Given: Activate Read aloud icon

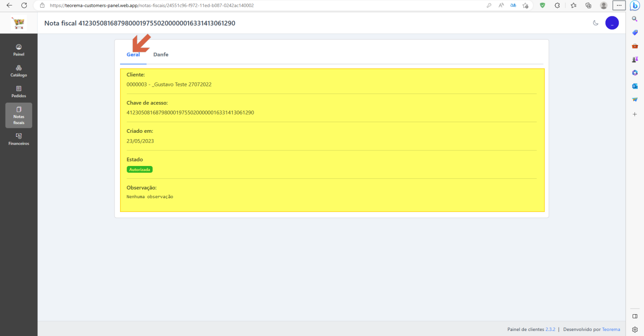Looking at the screenshot, I should 501,5.
